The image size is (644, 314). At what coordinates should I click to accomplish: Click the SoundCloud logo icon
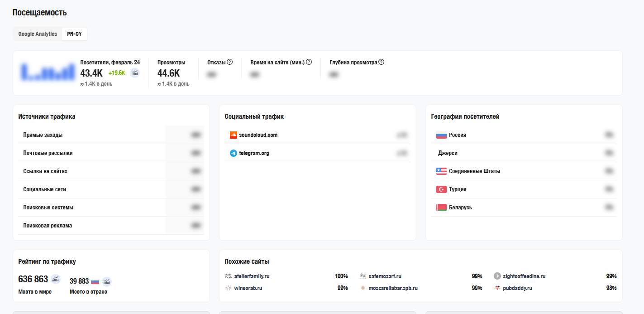pyautogui.click(x=234, y=135)
